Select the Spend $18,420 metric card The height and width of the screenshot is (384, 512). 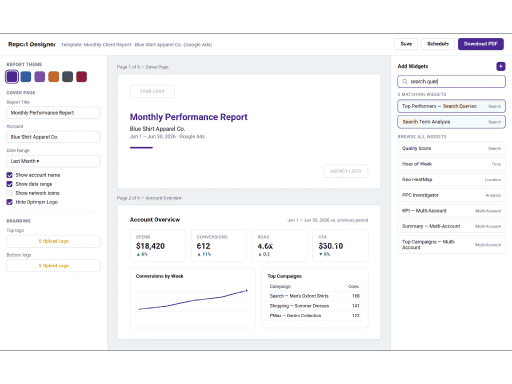pyautogui.click(x=158, y=245)
